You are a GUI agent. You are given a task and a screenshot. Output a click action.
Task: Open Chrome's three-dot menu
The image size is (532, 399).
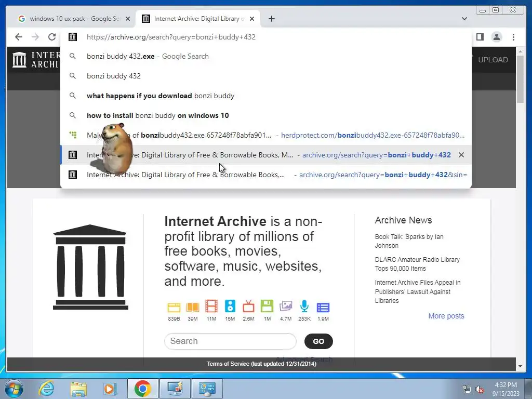(x=513, y=37)
